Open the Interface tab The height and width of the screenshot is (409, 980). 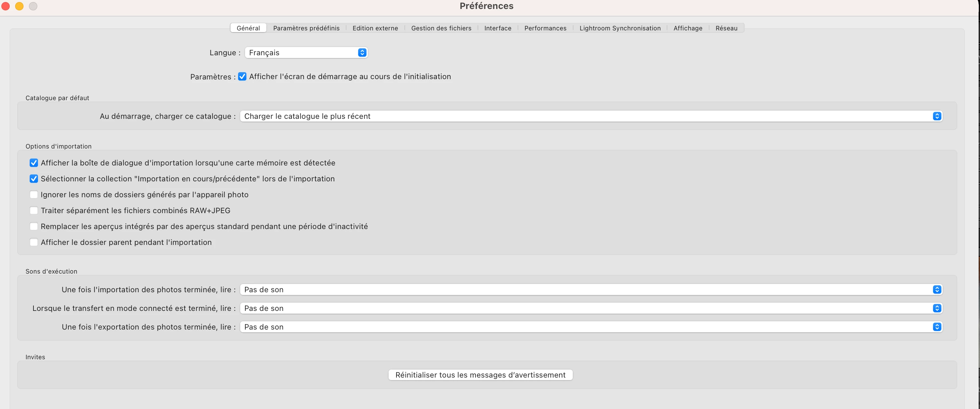click(498, 28)
